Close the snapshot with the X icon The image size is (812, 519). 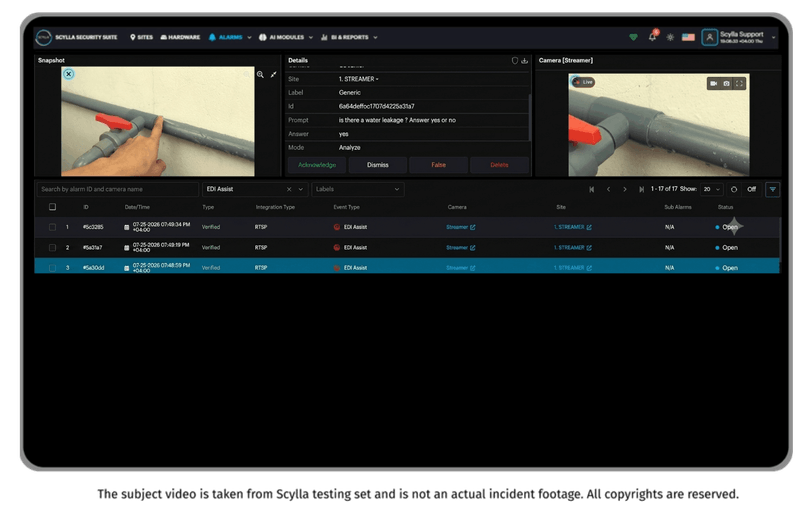pyautogui.click(x=68, y=74)
